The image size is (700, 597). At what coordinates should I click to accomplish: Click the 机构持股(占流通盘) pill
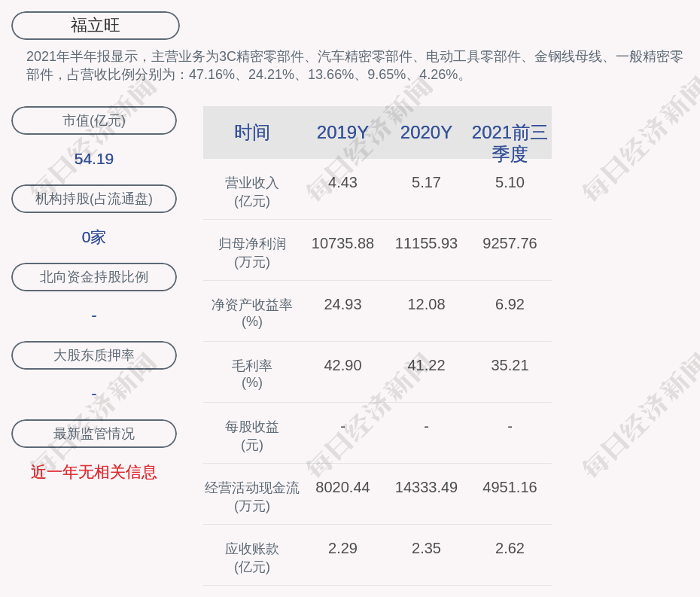[x=94, y=199]
